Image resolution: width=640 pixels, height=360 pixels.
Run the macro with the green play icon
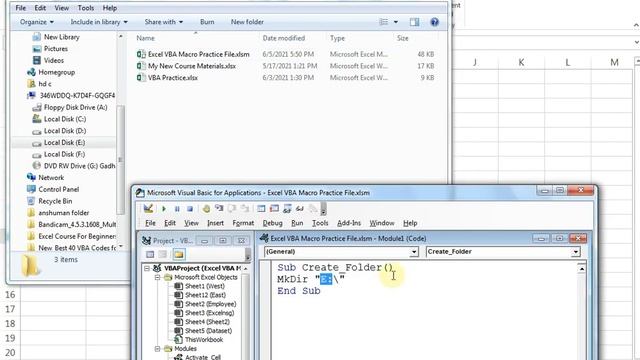tap(164, 209)
